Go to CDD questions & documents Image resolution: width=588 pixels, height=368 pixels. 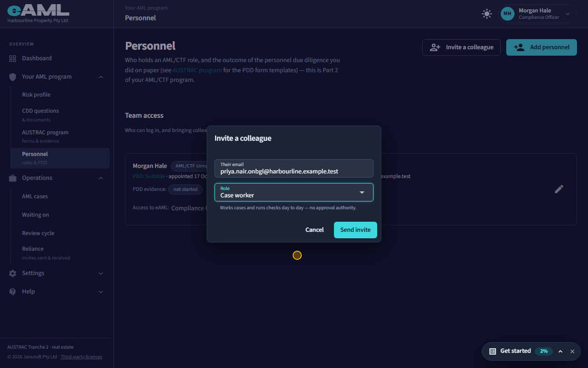(60, 115)
